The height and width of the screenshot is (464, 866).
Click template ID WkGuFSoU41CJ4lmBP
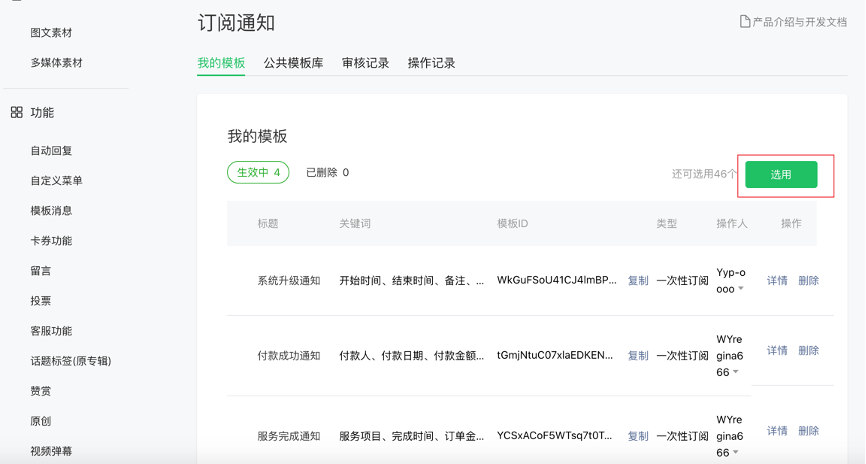click(x=557, y=280)
